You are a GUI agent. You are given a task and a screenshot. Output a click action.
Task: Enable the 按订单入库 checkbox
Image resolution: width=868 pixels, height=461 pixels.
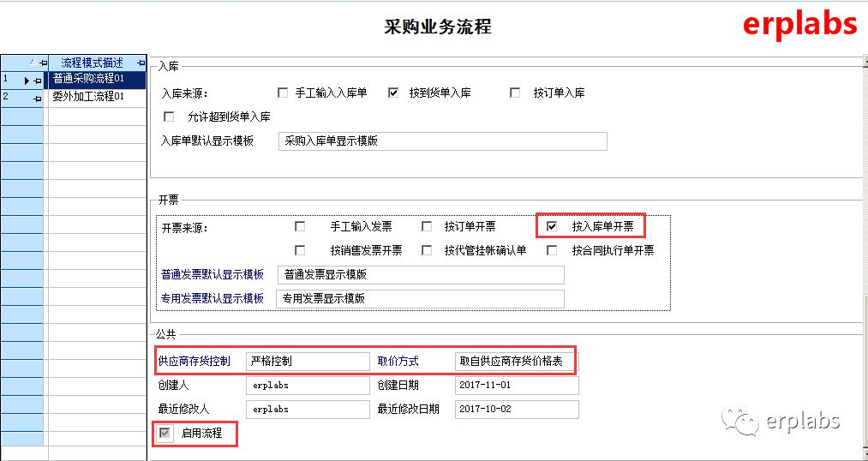tap(515, 93)
